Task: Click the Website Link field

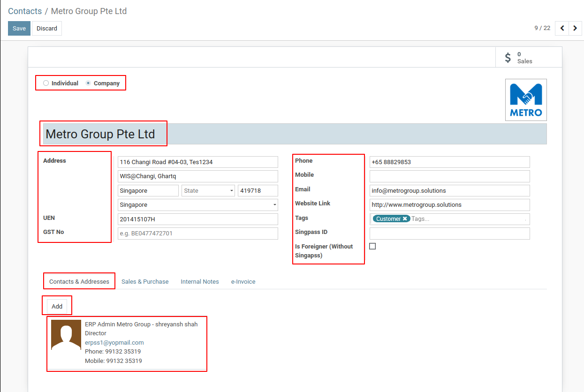Action: point(450,205)
